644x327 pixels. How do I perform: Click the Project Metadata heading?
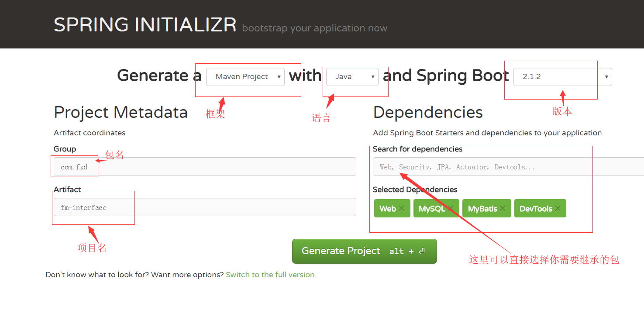[121, 112]
